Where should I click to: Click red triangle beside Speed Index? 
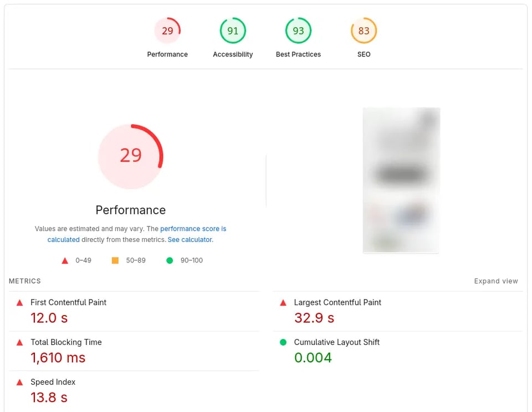point(19,382)
